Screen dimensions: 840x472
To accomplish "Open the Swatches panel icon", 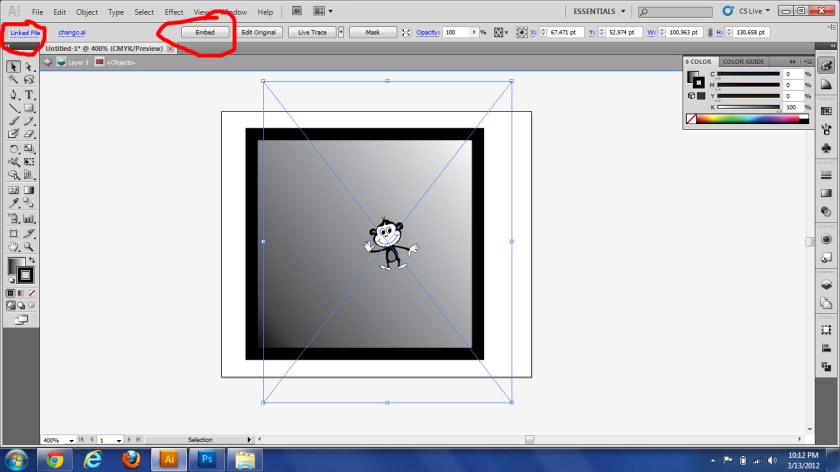I will (826, 111).
